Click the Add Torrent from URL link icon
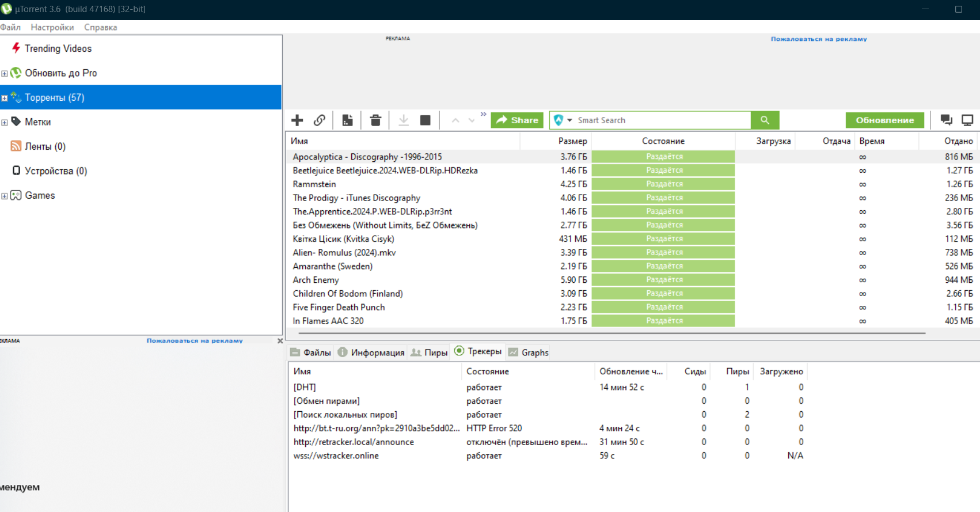 point(320,120)
